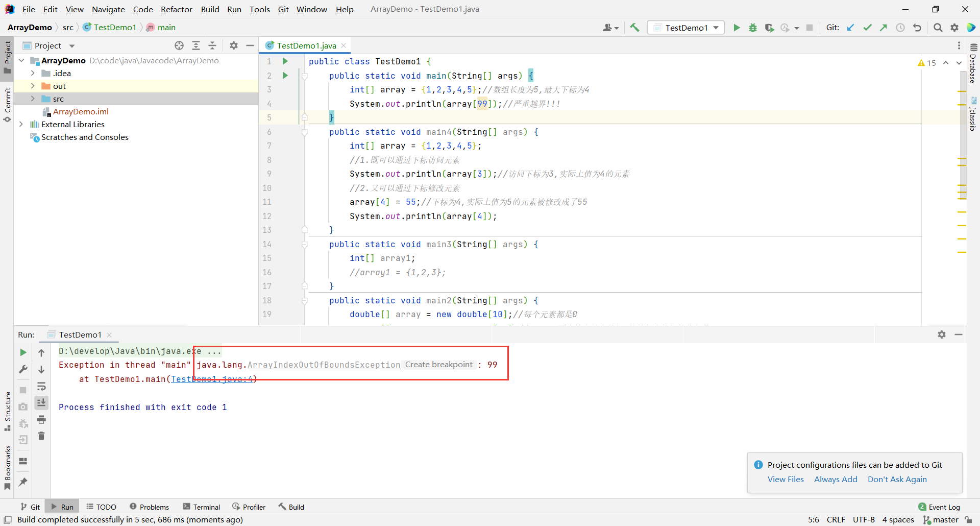Open the Database tool window
The height and width of the screenshot is (526, 980).
(973, 64)
